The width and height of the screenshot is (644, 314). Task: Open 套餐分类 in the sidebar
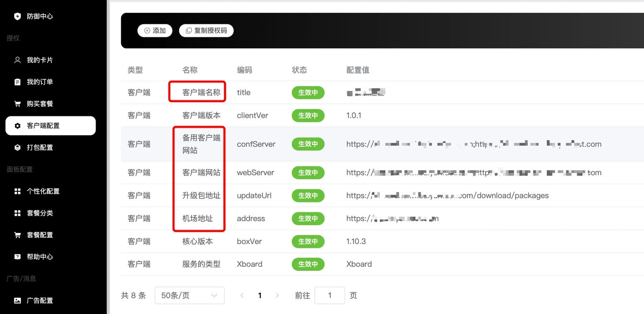[40, 213]
